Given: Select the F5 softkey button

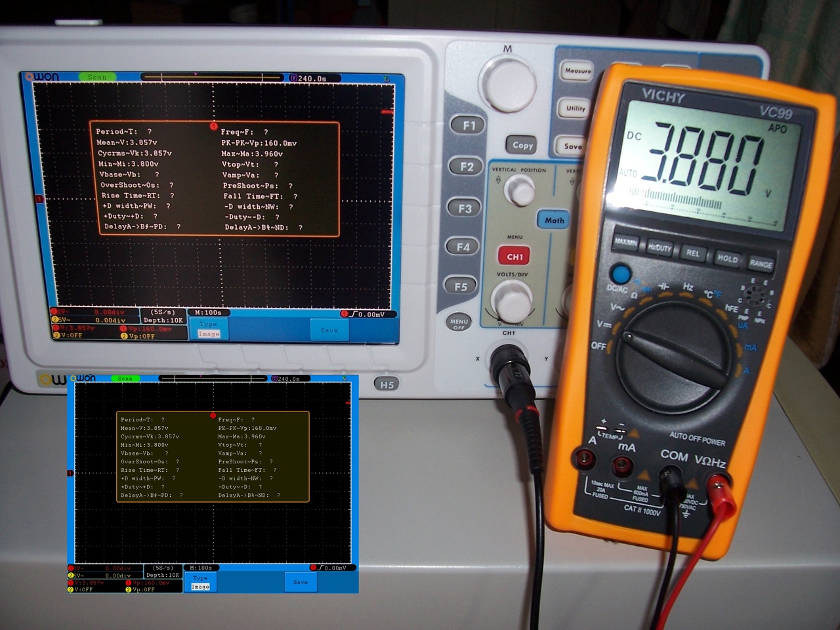Looking at the screenshot, I should [461, 286].
